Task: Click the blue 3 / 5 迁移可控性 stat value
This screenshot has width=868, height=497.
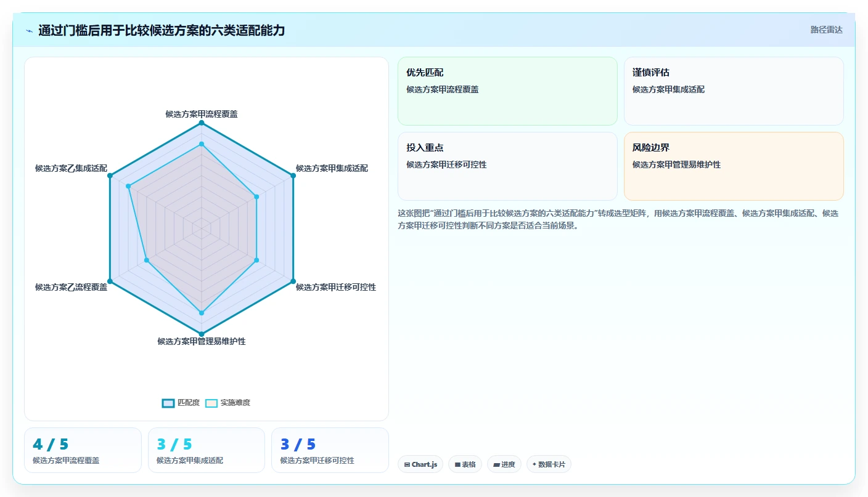Action: pyautogui.click(x=298, y=444)
